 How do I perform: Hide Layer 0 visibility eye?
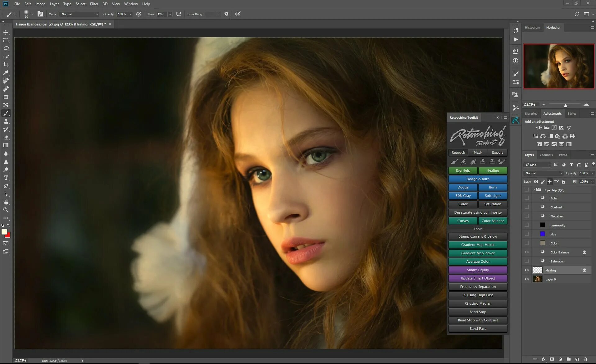coord(527,279)
